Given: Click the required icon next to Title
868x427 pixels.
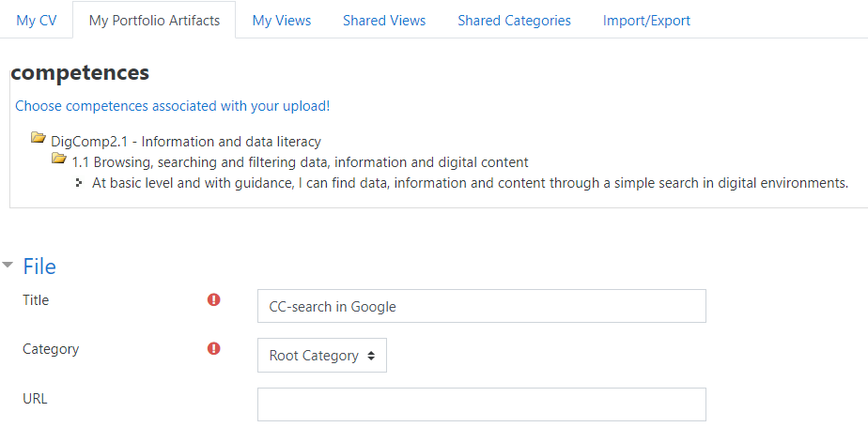Looking at the screenshot, I should 213,299.
